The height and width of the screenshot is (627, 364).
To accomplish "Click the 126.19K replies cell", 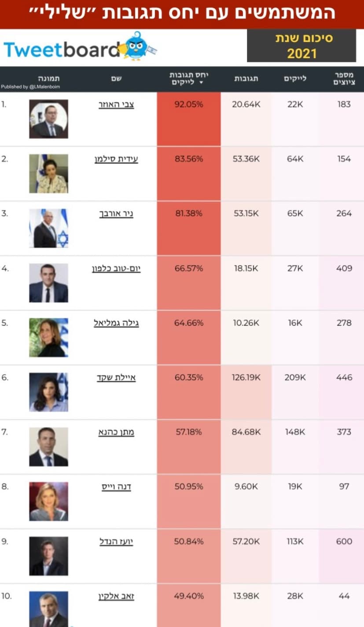I will (x=246, y=378).
